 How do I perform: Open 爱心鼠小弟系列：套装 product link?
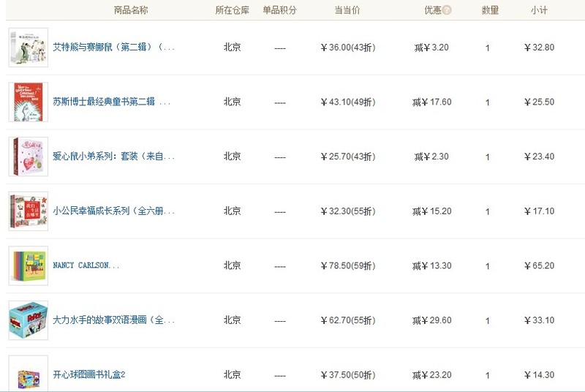tap(113, 157)
